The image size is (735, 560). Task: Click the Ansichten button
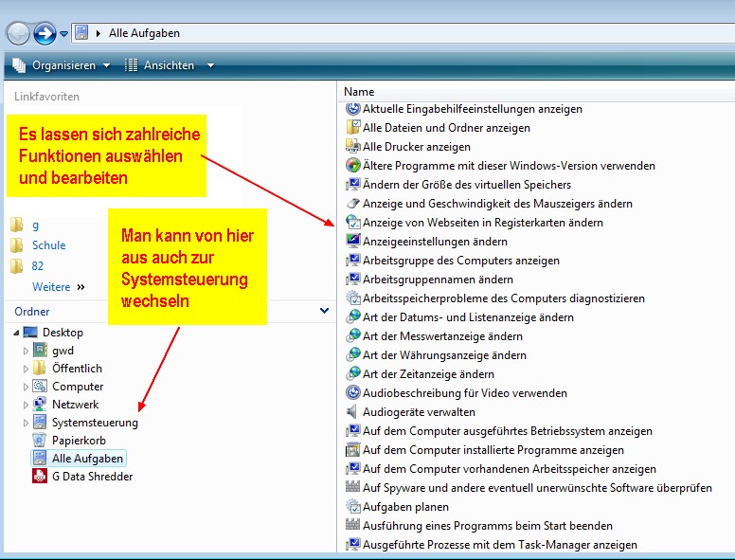(x=159, y=65)
